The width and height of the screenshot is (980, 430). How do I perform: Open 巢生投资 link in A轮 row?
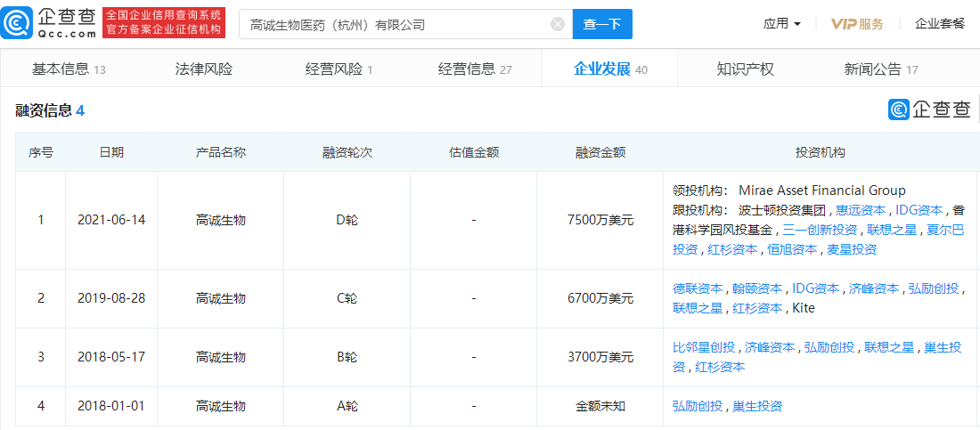pyautogui.click(x=757, y=406)
